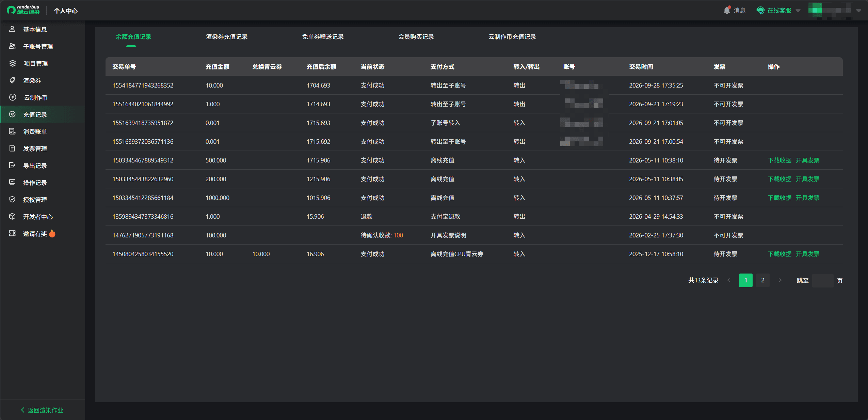Click the flame badge beside 邀请有奖

[x=52, y=233]
